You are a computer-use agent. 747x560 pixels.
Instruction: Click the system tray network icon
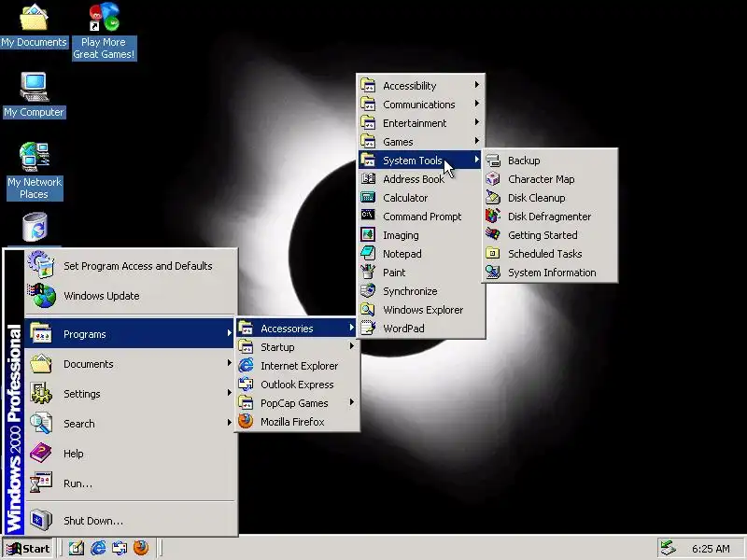click(668, 548)
